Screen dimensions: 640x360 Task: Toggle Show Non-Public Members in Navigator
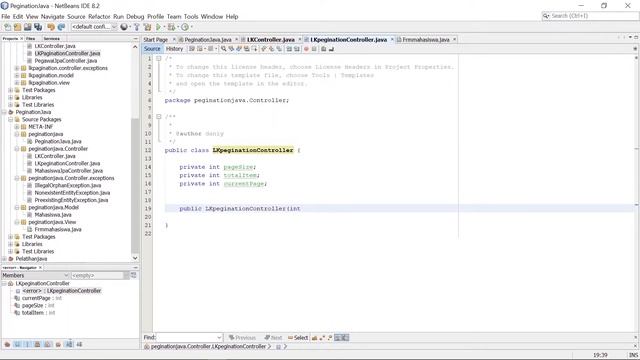(x=38, y=344)
